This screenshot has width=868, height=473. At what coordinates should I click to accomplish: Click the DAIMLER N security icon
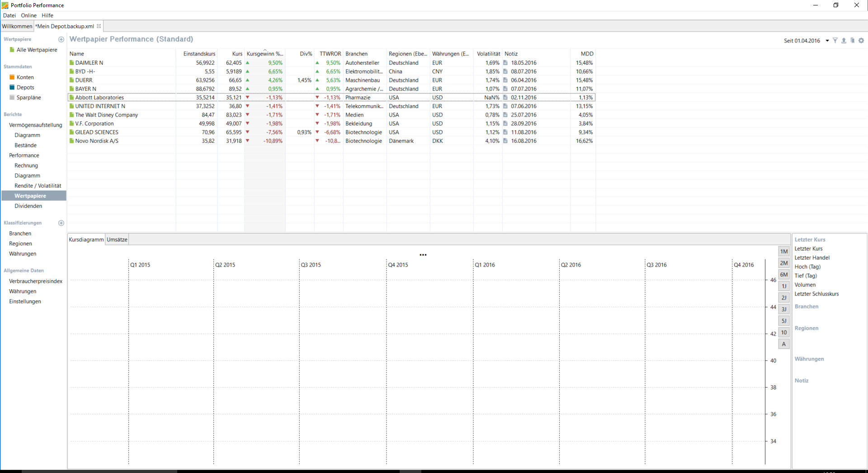click(x=71, y=63)
